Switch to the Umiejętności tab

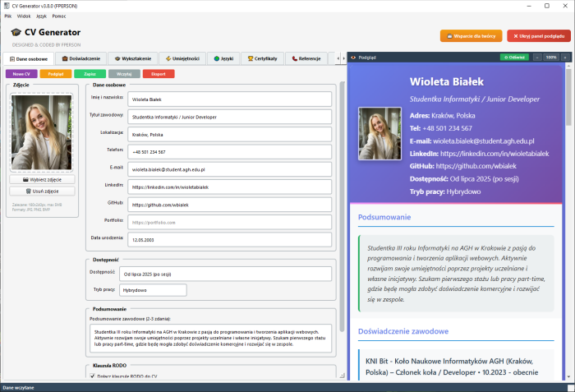(x=182, y=58)
